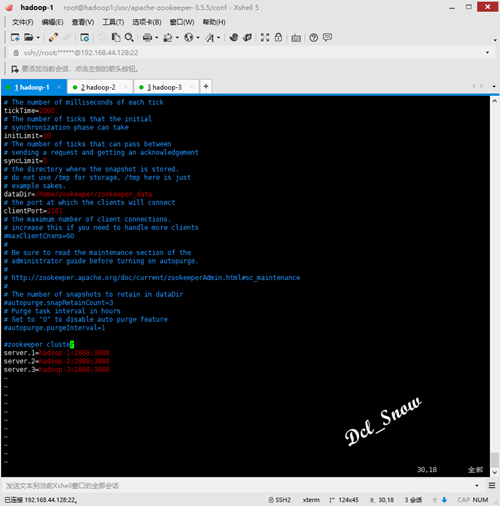Open the tab list dropdown arrow
Image resolution: width=500 pixels, height=506 pixels.
click(x=494, y=86)
